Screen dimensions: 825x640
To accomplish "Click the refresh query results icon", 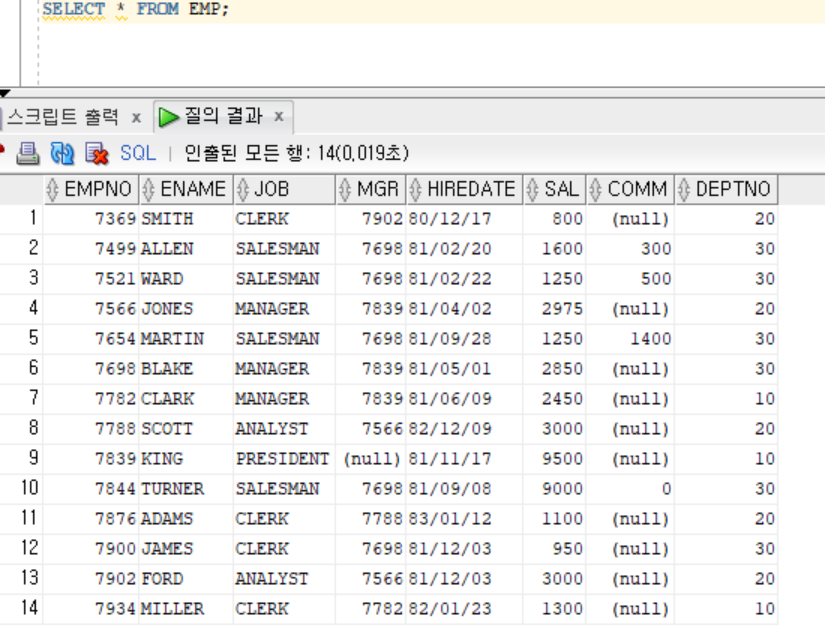I will click(62, 153).
